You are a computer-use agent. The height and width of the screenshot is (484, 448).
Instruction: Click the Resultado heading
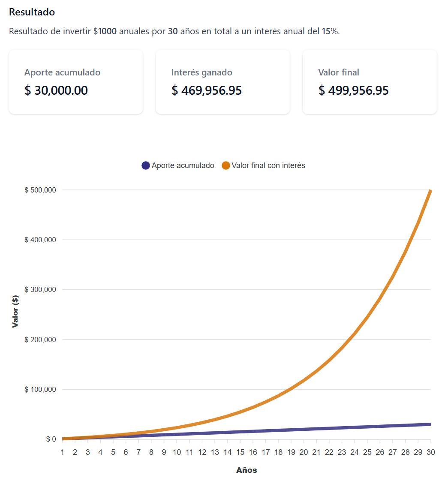click(32, 12)
